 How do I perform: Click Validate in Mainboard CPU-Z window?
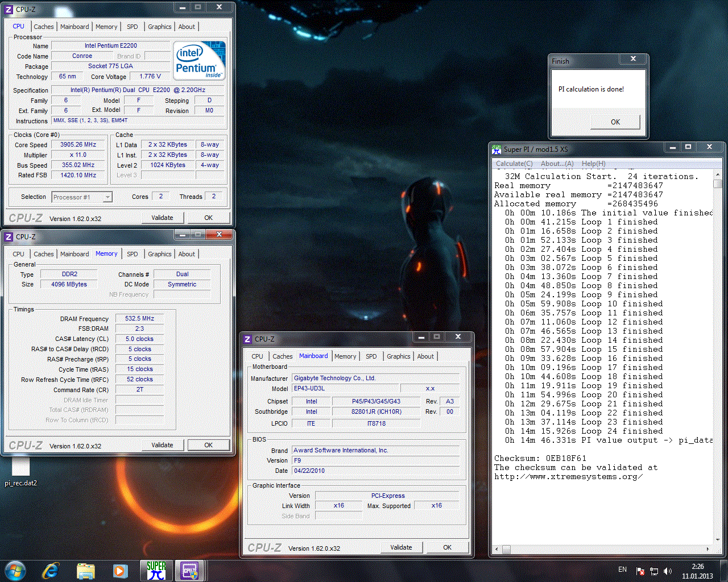pyautogui.click(x=401, y=547)
